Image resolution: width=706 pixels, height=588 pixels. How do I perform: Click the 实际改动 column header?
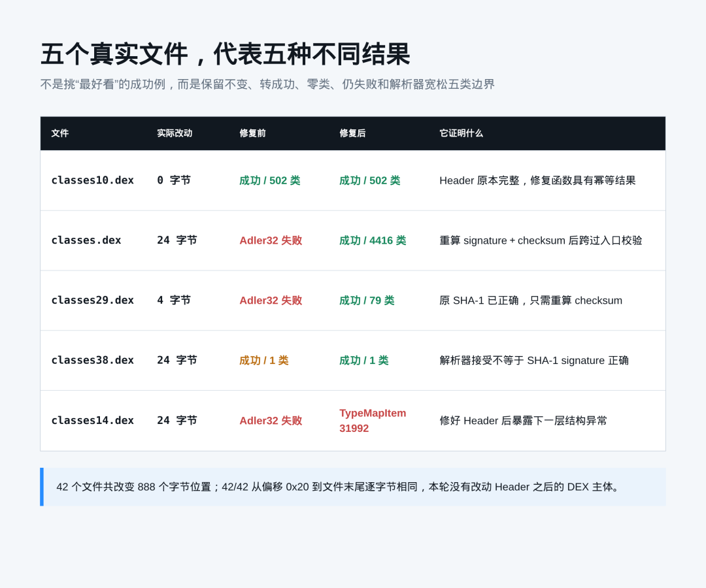tap(175, 133)
